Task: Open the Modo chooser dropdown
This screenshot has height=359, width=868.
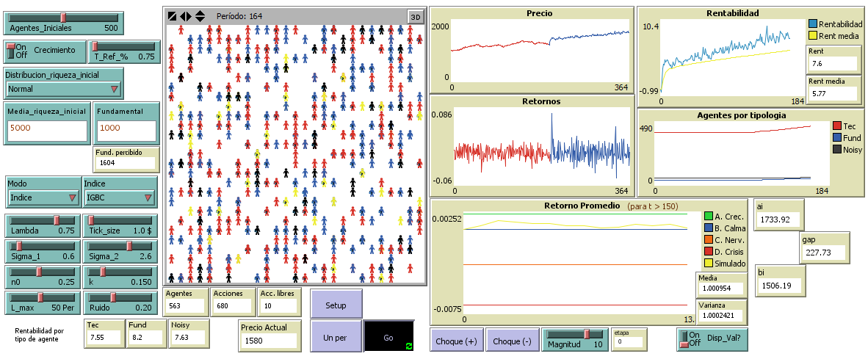Action: pyautogui.click(x=43, y=197)
